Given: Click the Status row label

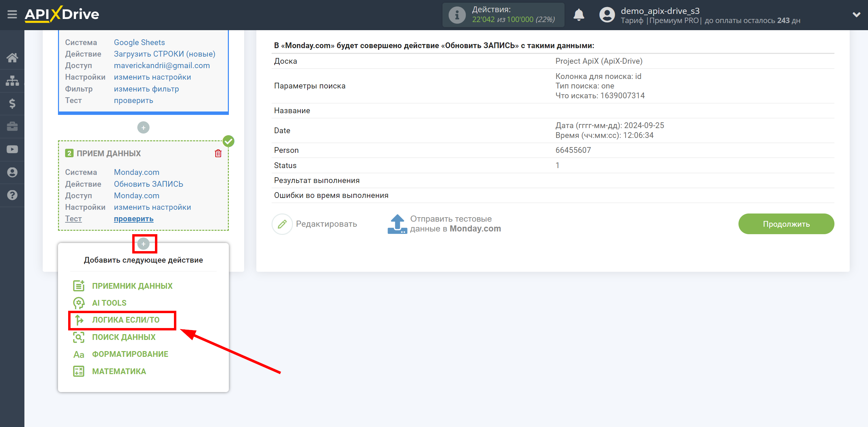Looking at the screenshot, I should coord(285,165).
